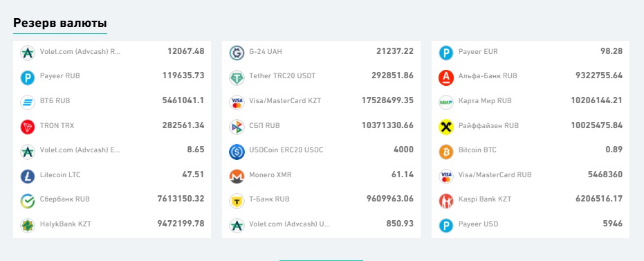Select the Карта Мир RUB label
Viewport: 644px width, 261px height.
tap(485, 100)
